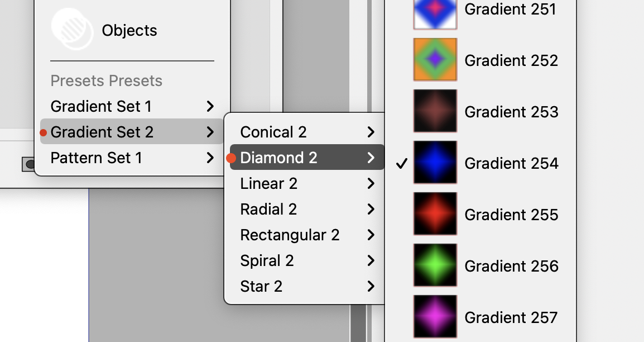Choose Rectangular 2 from the submenu
The width and height of the screenshot is (644, 342).
[x=290, y=235]
